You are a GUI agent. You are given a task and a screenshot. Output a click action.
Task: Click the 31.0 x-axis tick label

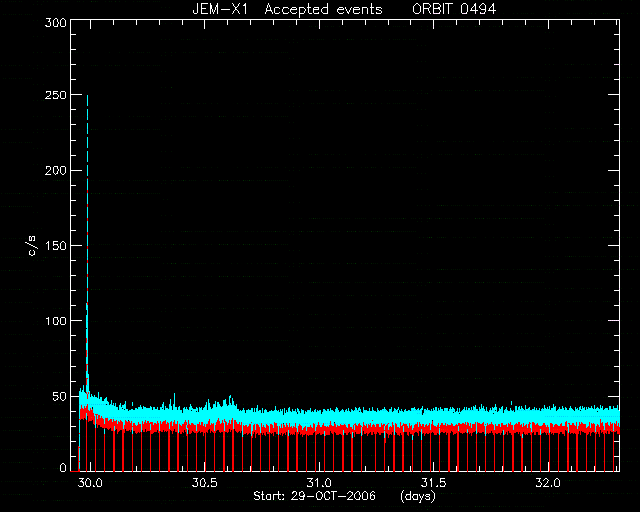click(x=319, y=483)
